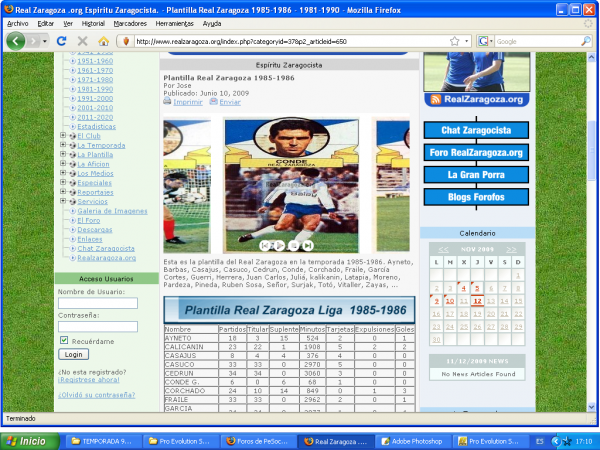Image resolution: width=600 pixels, height=450 pixels.
Task: Open the Historial menu
Action: pos(93,24)
